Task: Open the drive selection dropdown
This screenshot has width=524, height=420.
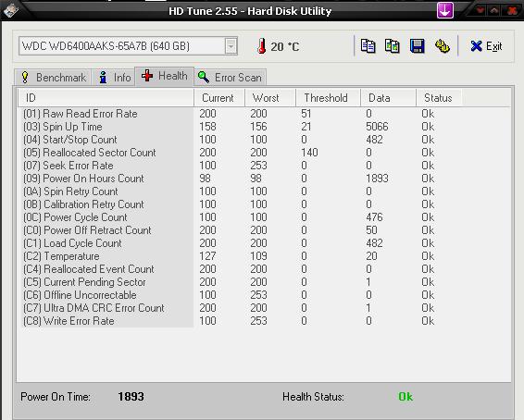Action: click(231, 46)
